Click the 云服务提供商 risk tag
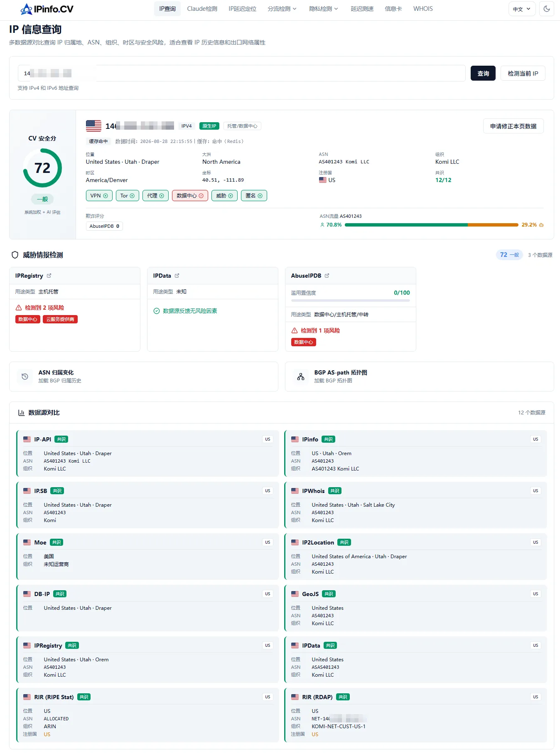Viewport: 560px width, 754px height. click(60, 319)
